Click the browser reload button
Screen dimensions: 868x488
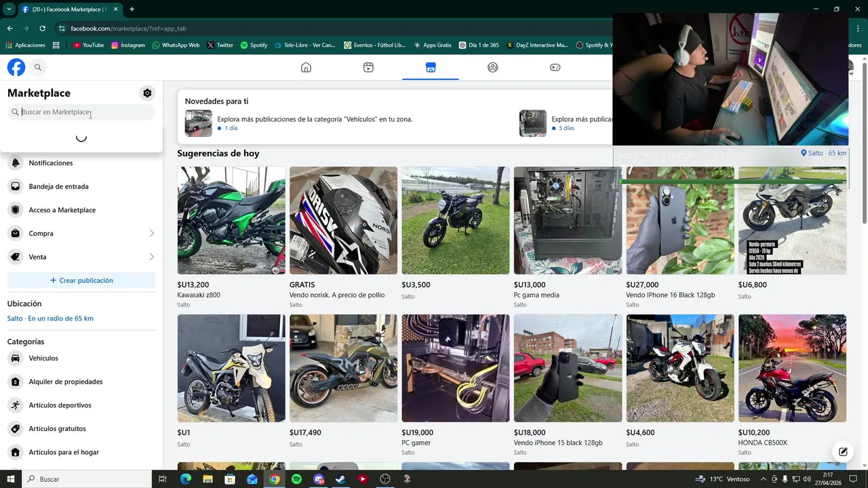coord(42,28)
